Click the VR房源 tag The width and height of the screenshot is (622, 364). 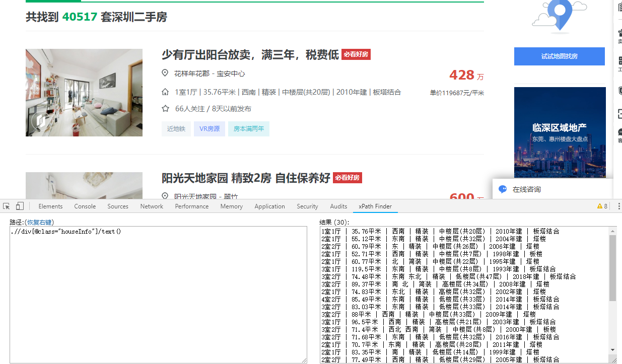coord(210,129)
